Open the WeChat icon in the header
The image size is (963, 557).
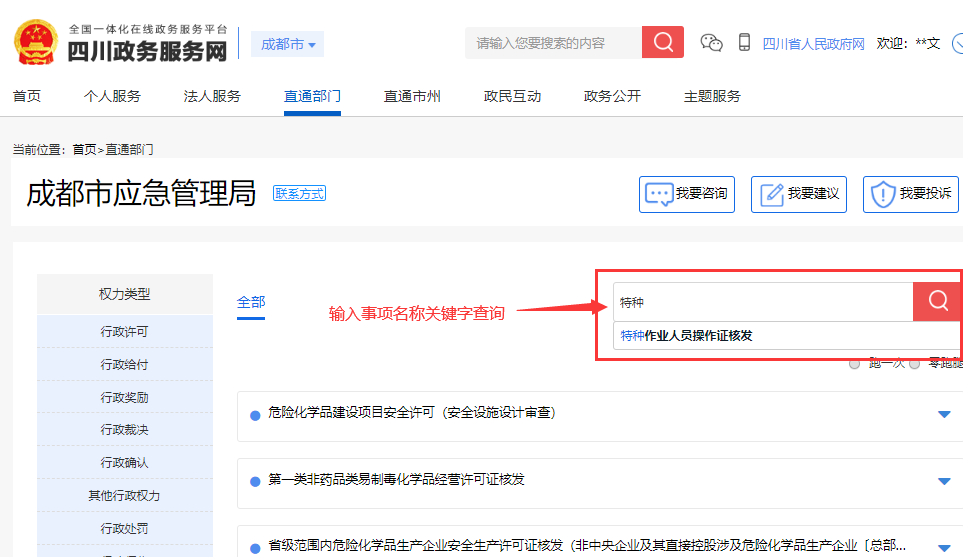point(711,43)
